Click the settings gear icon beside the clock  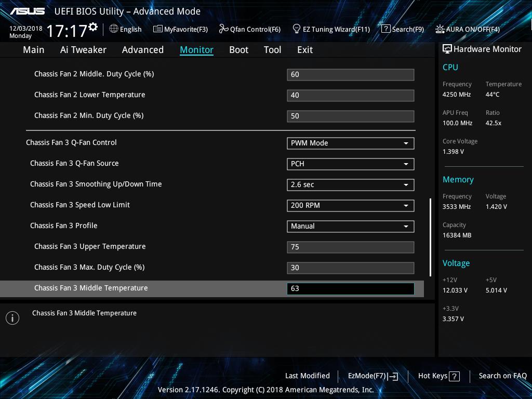coord(93,27)
